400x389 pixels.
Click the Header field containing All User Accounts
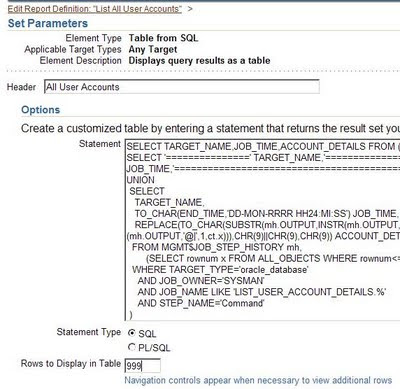(182, 87)
